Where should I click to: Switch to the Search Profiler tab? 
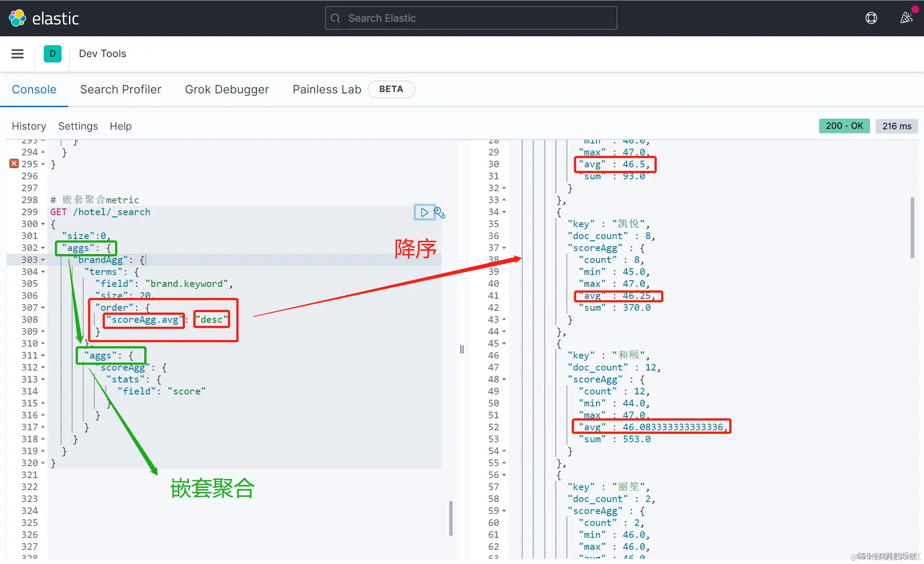pos(120,89)
